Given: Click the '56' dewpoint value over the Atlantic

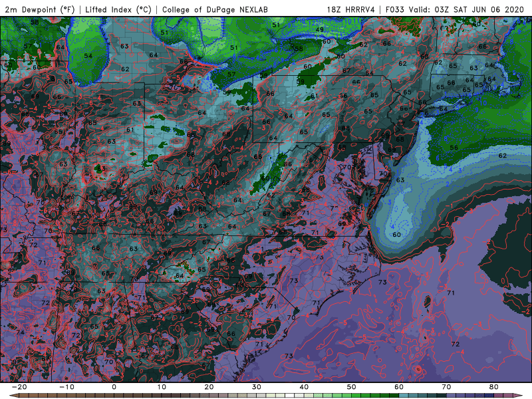Looking at the screenshot, I should tap(454, 148).
